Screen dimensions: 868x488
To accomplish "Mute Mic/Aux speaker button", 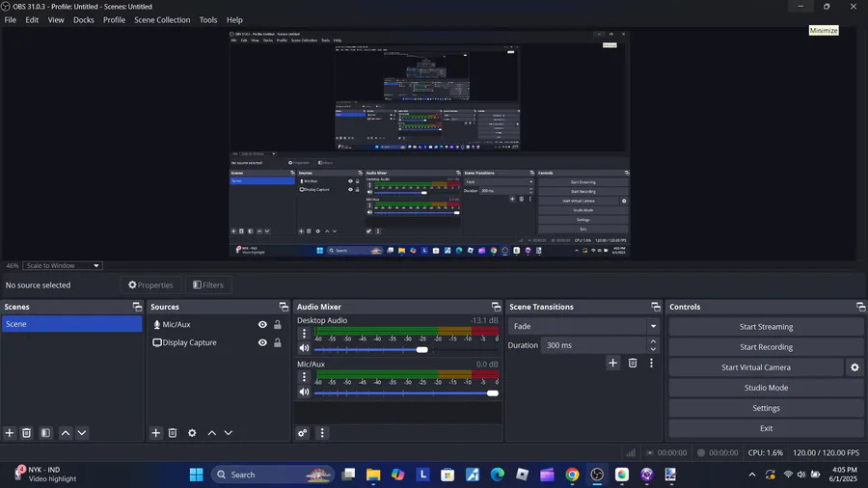I will 304,392.
